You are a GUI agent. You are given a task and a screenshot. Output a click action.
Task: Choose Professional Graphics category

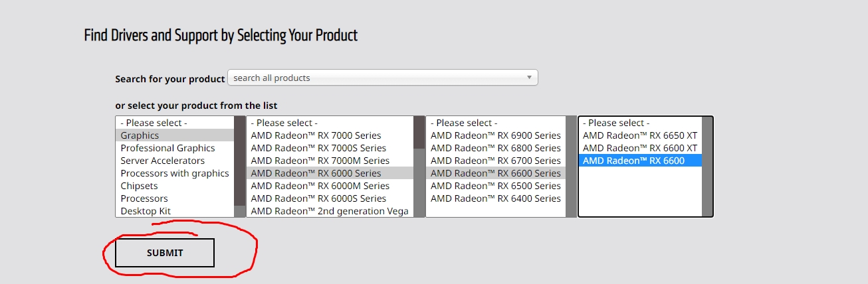[167, 148]
